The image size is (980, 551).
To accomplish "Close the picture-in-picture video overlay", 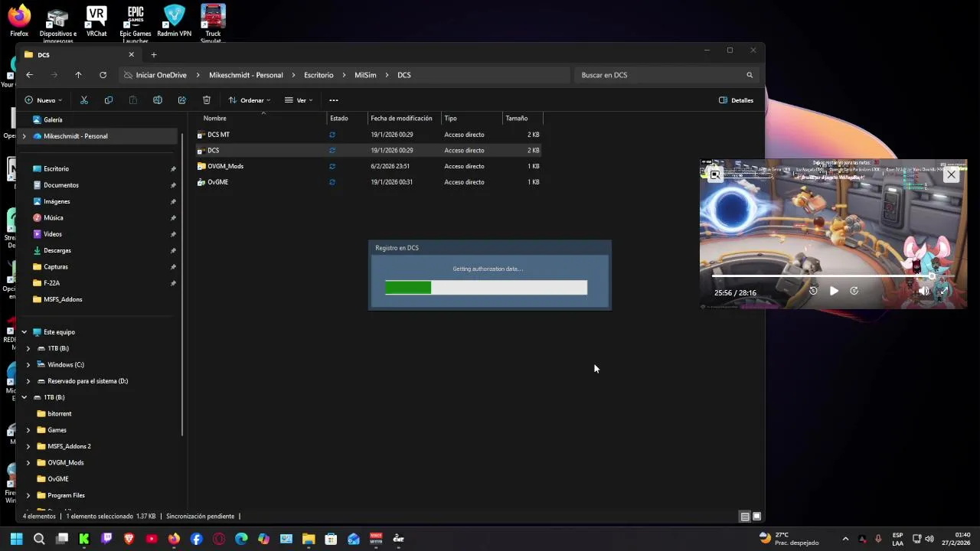I will [x=951, y=175].
